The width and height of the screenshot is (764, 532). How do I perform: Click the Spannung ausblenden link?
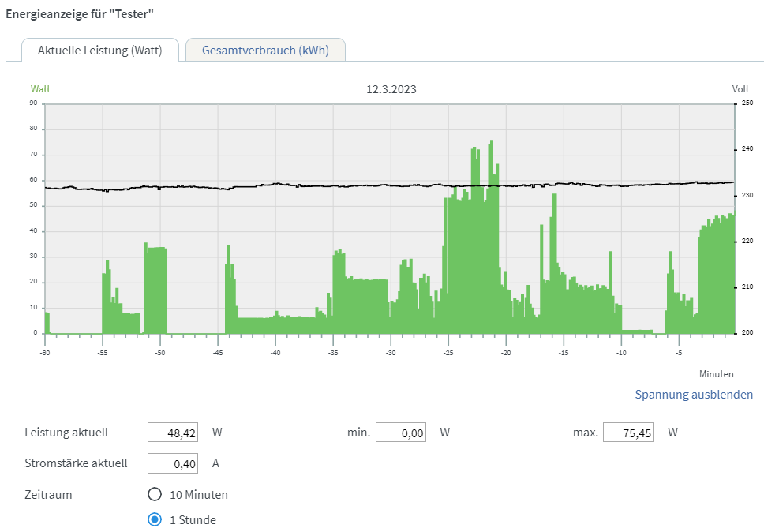pyautogui.click(x=694, y=394)
